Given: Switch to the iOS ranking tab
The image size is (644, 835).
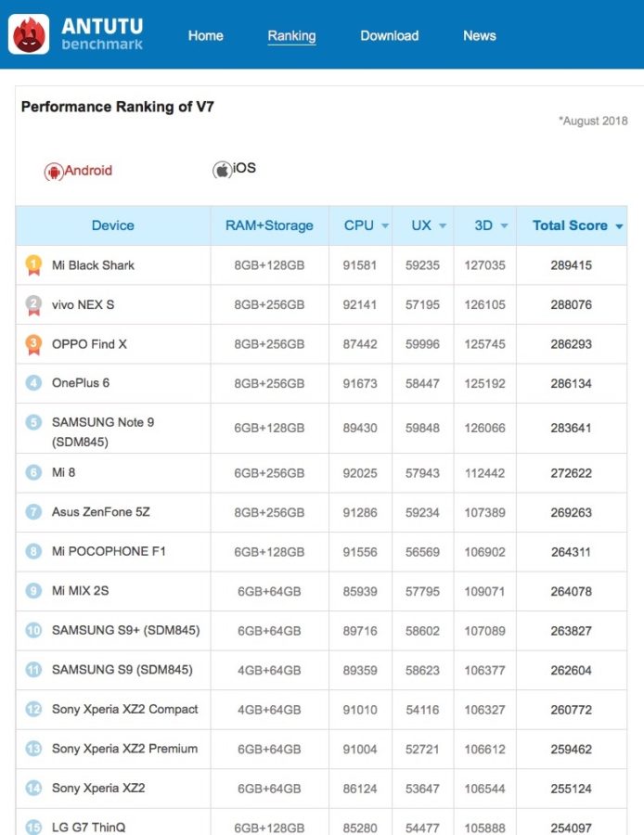Looking at the screenshot, I should (x=235, y=170).
